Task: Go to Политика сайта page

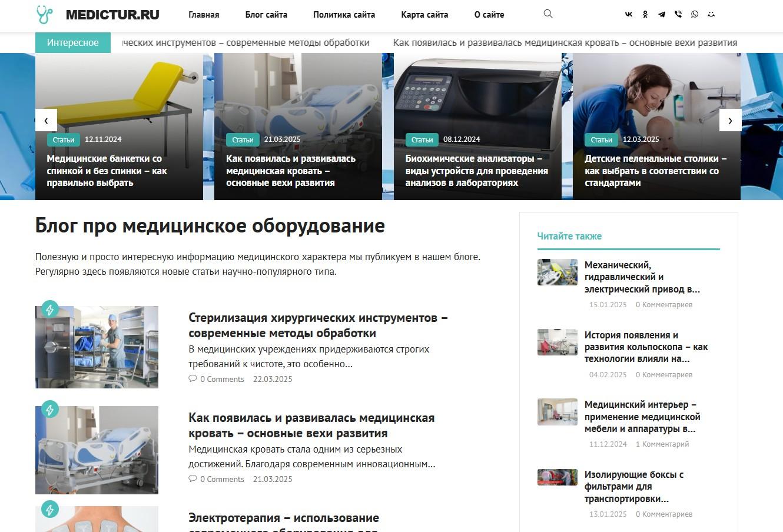Action: [344, 15]
